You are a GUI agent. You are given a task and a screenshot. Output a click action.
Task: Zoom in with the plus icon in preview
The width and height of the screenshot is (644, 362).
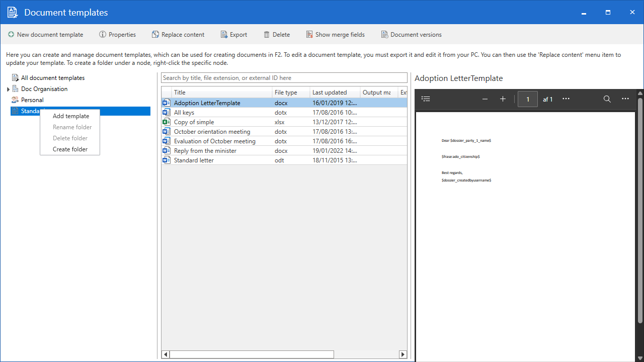click(503, 99)
